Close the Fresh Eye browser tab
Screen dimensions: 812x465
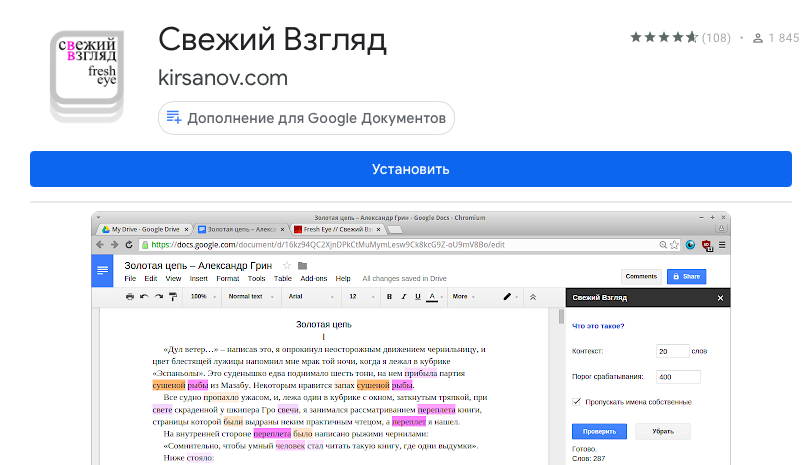pyautogui.click(x=379, y=229)
